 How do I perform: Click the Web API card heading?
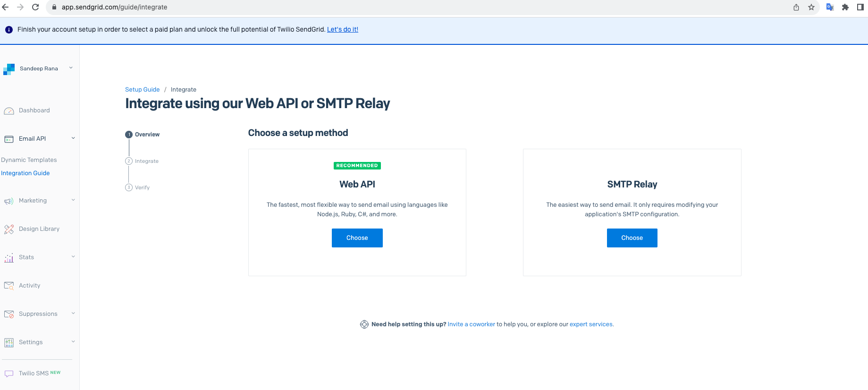pyautogui.click(x=357, y=185)
